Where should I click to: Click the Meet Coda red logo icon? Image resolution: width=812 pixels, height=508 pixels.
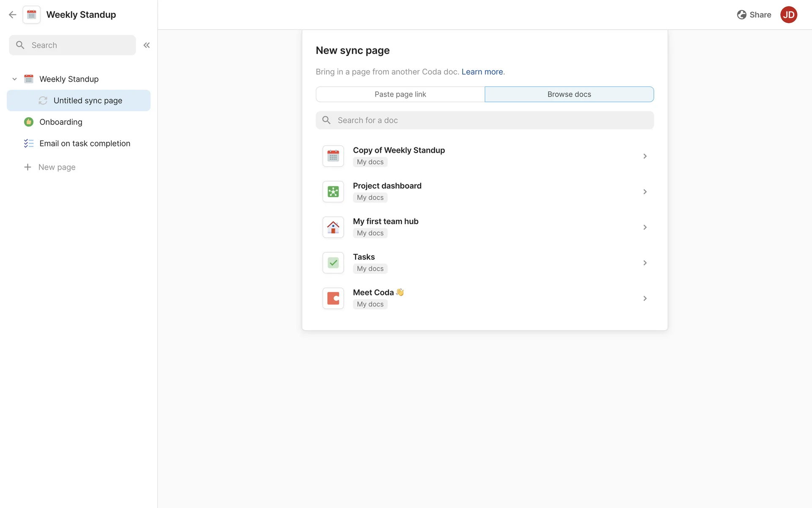333,298
